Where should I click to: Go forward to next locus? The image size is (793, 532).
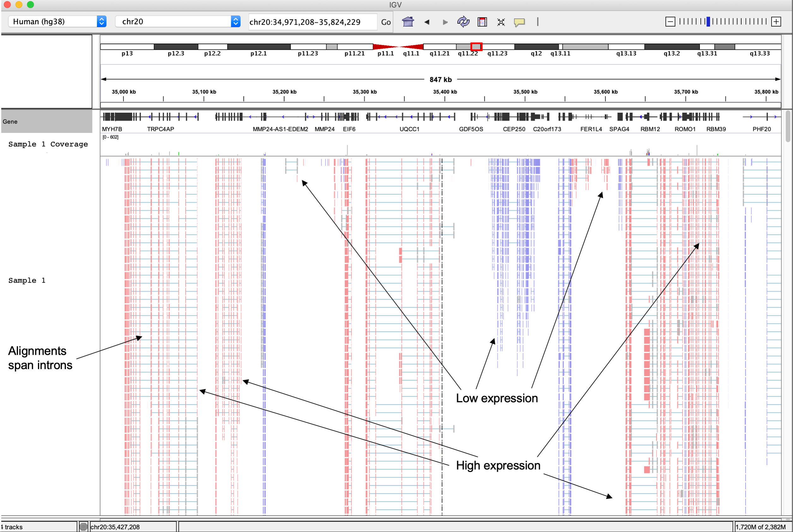tap(445, 22)
